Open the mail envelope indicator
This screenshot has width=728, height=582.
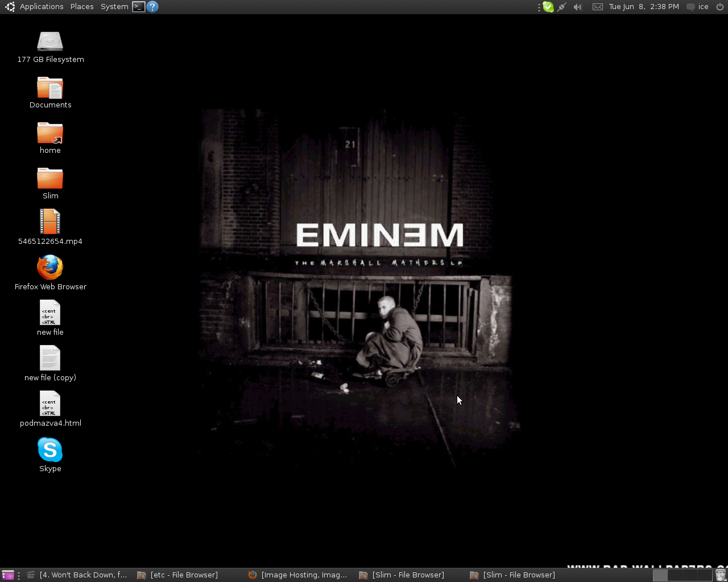click(598, 7)
